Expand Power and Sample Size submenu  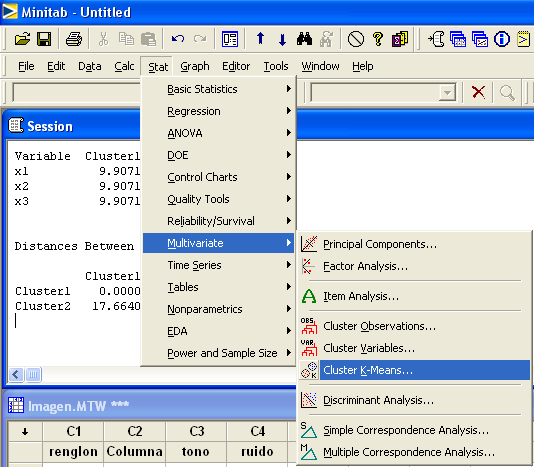218,353
